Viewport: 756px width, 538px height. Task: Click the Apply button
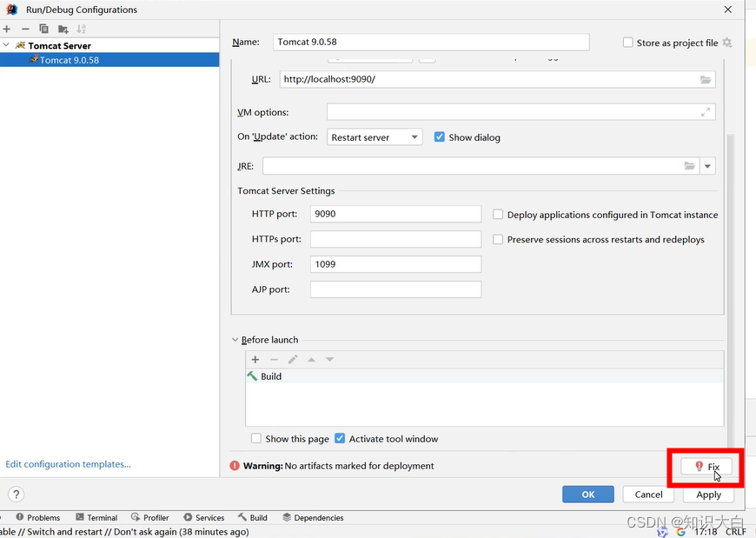709,495
